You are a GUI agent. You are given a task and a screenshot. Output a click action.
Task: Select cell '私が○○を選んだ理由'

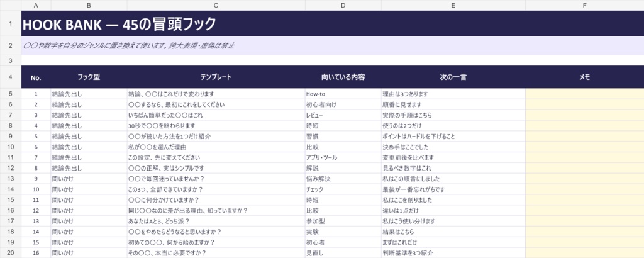(x=216, y=147)
